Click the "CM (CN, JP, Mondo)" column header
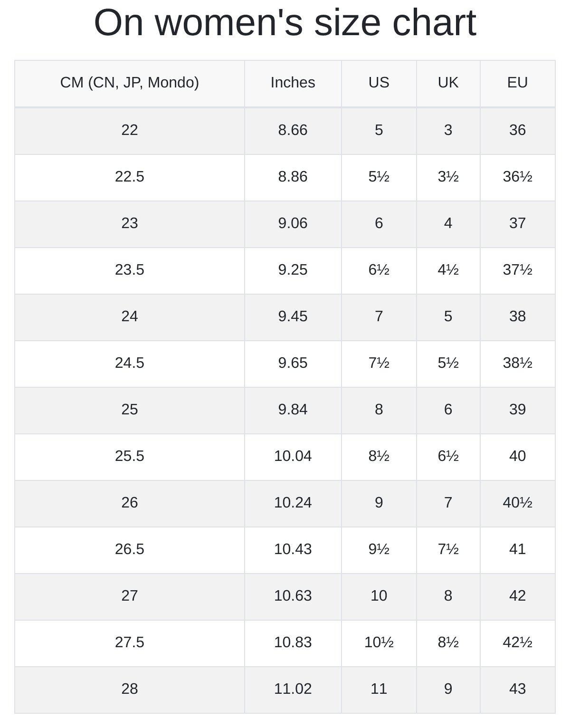The image size is (570, 728). coord(129,83)
